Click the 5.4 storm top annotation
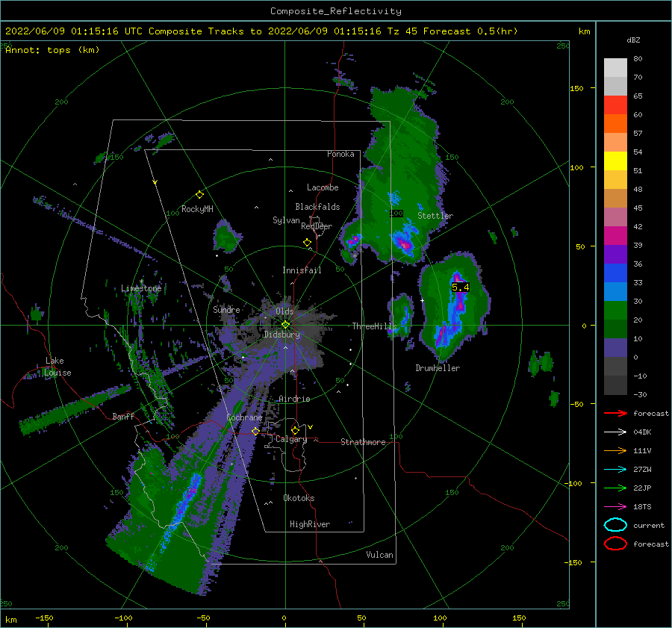The height and width of the screenshot is (628, 672). pos(460,287)
